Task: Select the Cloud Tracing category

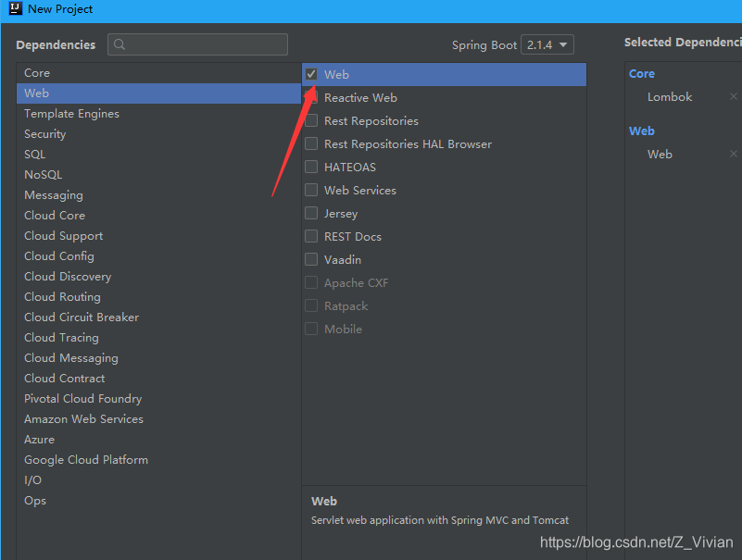Action: pyautogui.click(x=158, y=337)
